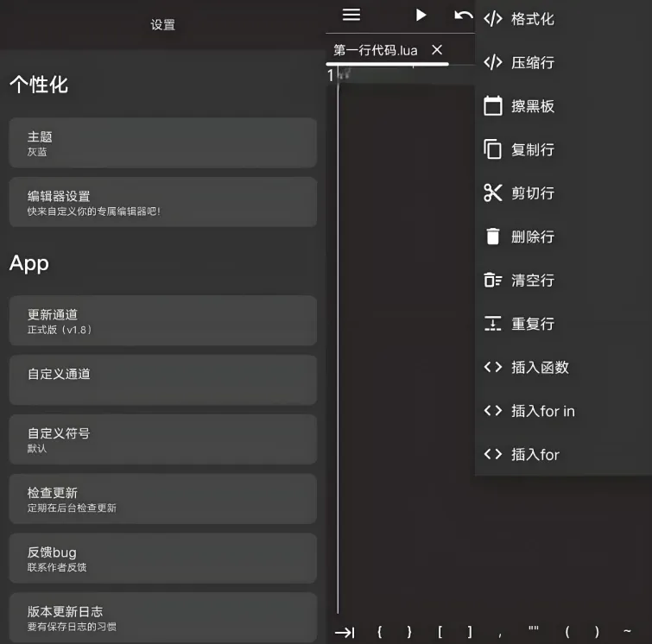Insert the { symbol

click(379, 633)
